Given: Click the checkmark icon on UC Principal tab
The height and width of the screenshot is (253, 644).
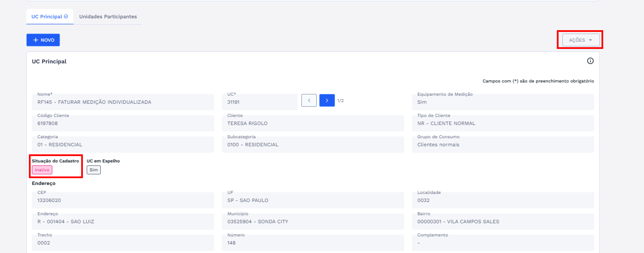Looking at the screenshot, I should coord(66,17).
